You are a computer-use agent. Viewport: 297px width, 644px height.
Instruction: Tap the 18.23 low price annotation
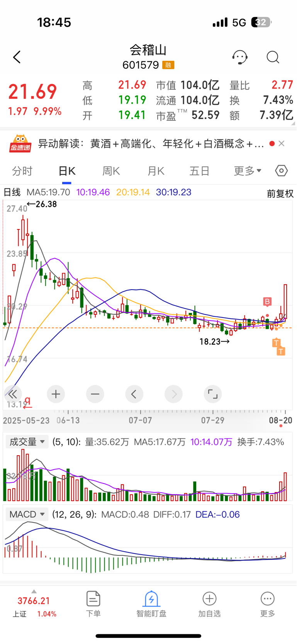tap(214, 342)
